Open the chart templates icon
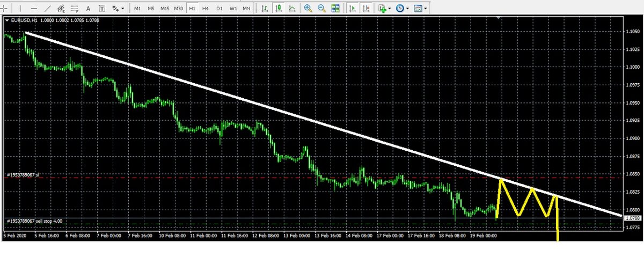 point(418,9)
